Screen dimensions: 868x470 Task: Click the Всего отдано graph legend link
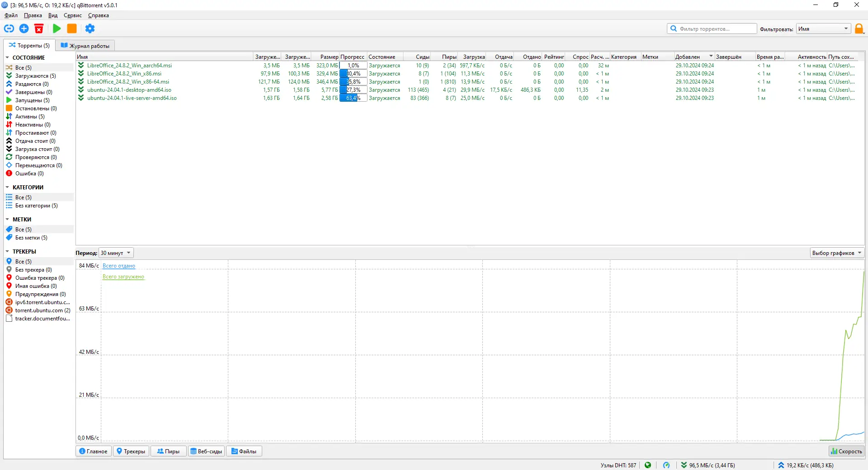[119, 266]
